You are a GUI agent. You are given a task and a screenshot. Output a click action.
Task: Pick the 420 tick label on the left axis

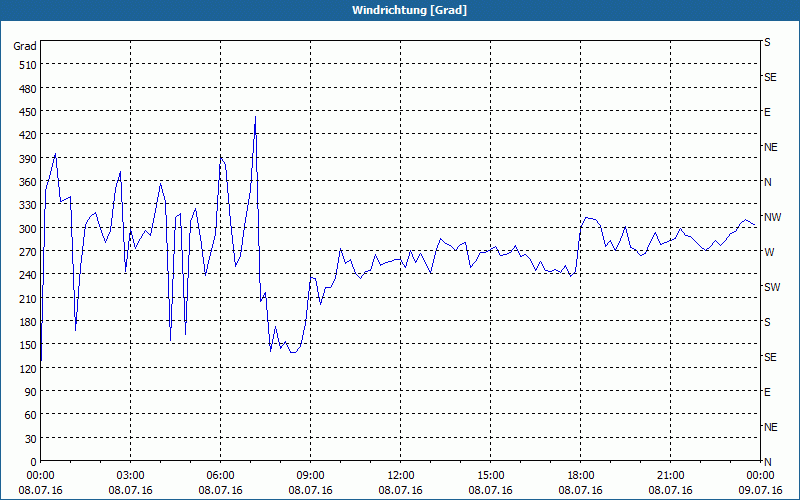click(x=29, y=135)
